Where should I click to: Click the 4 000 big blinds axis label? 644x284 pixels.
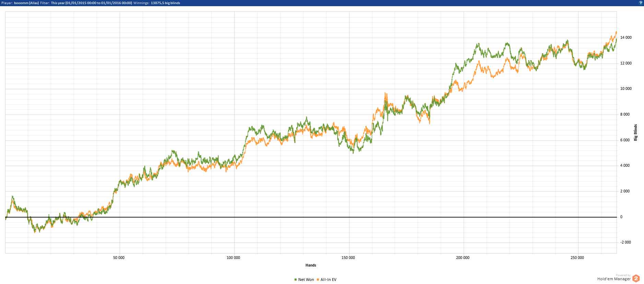click(625, 166)
